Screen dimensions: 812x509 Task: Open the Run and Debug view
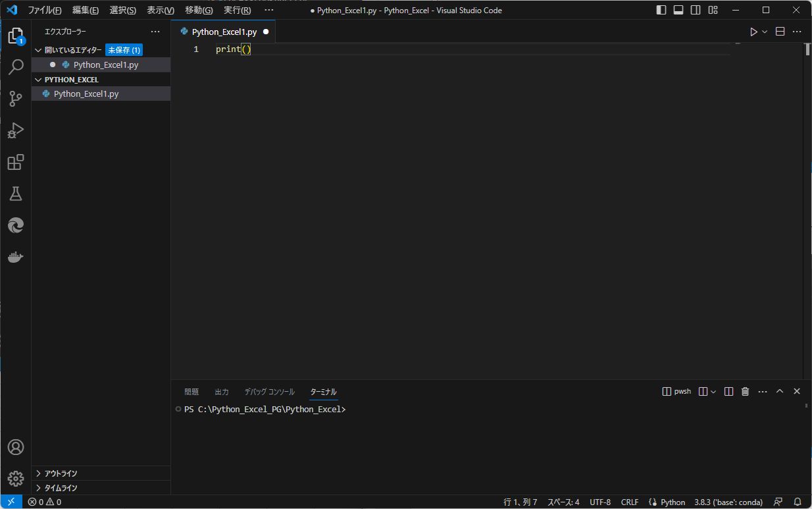[x=16, y=130]
